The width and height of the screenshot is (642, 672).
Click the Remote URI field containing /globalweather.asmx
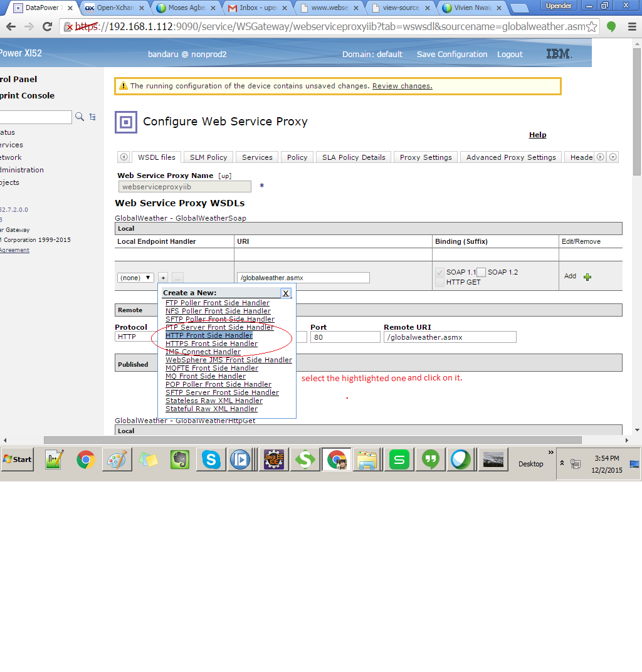[x=450, y=337]
